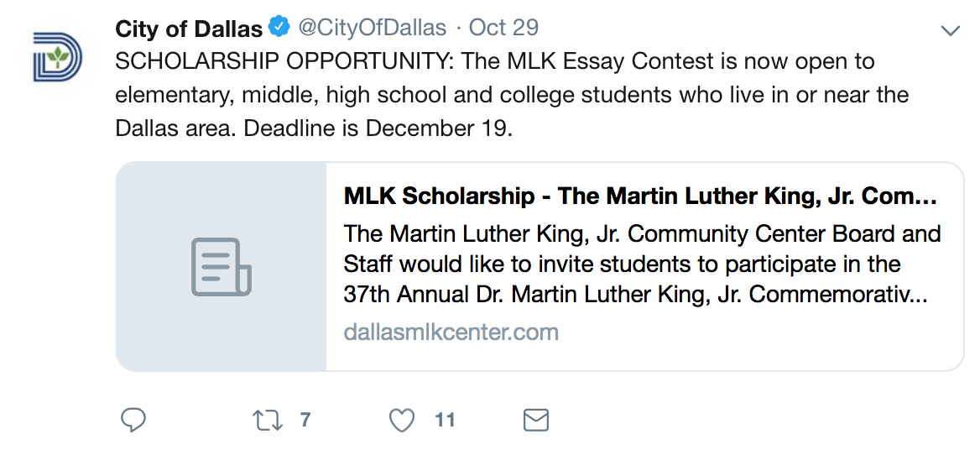
Task: Open the MLK Scholarship card title
Action: [x=640, y=196]
